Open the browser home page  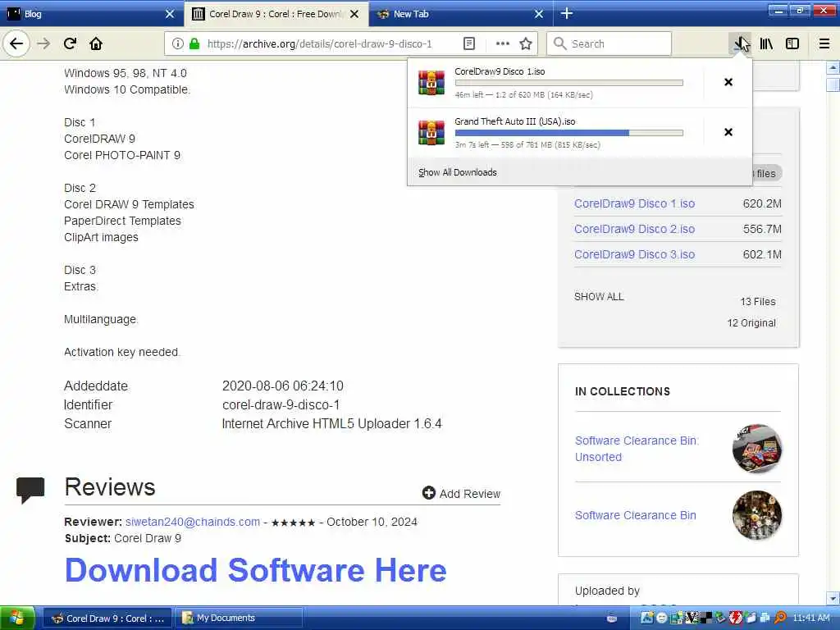point(96,43)
